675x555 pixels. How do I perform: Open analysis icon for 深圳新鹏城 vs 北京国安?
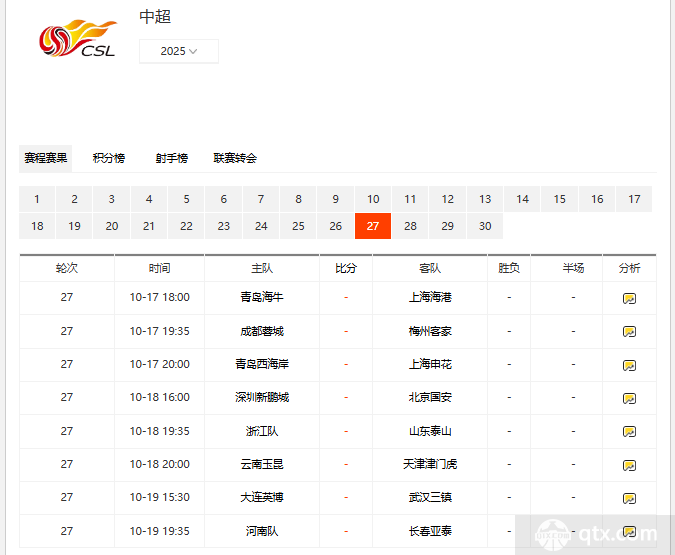[629, 398]
